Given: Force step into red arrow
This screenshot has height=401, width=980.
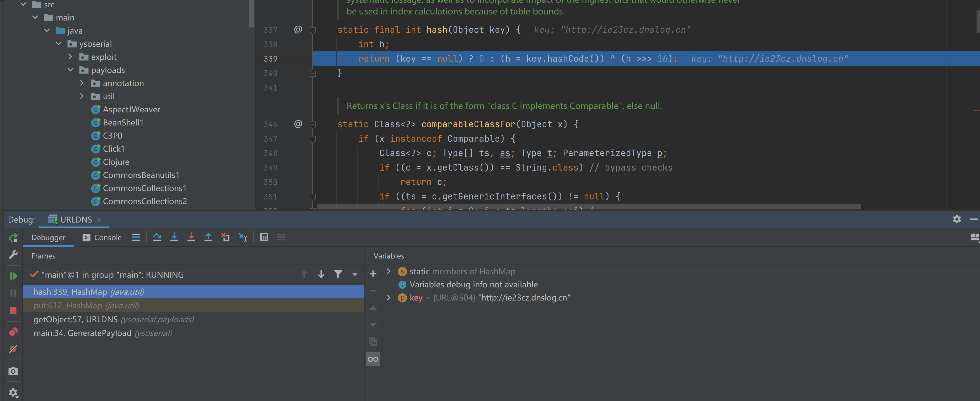Looking at the screenshot, I should tap(191, 237).
